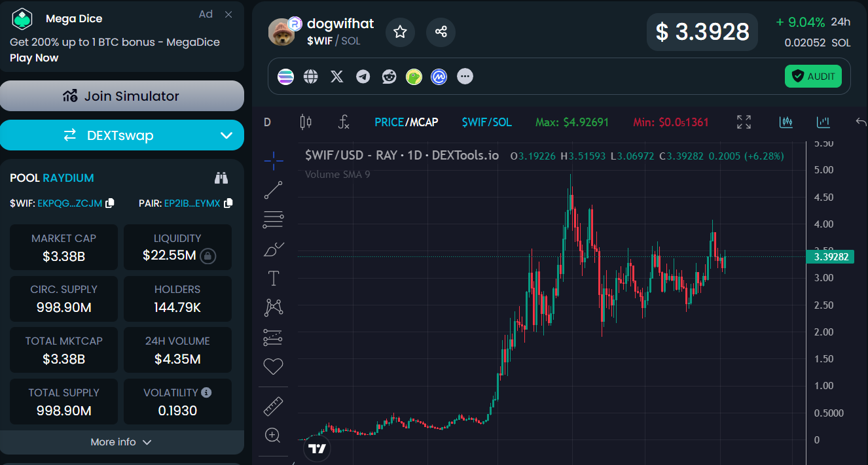The width and height of the screenshot is (868, 465).
Task: Open the AUDIT report button
Action: (814, 77)
